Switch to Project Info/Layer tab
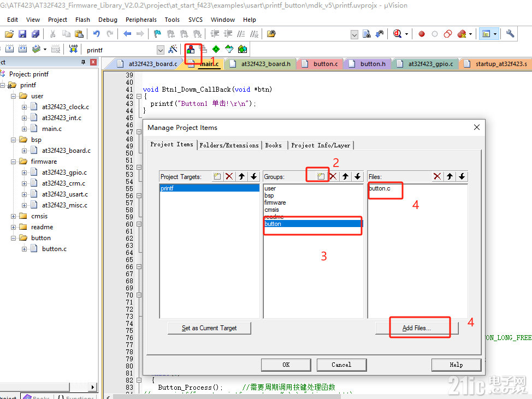The image size is (532, 399). 321,145
